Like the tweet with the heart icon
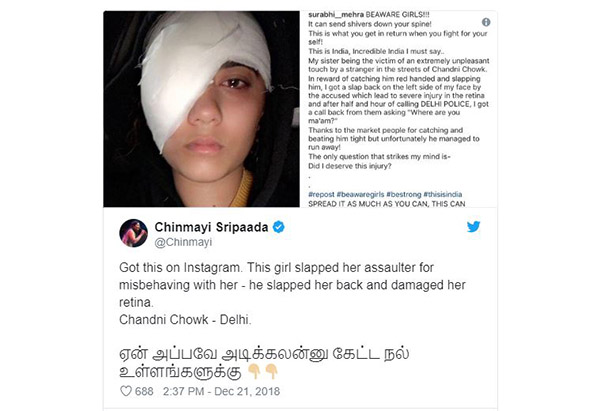The height and width of the screenshot is (411, 600). pyautogui.click(x=126, y=391)
